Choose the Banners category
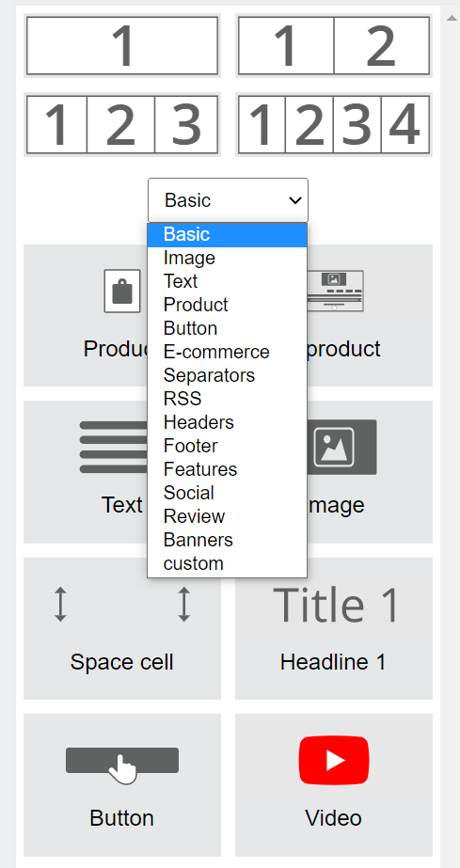Screen dimensions: 460x868 (x=227, y=540)
